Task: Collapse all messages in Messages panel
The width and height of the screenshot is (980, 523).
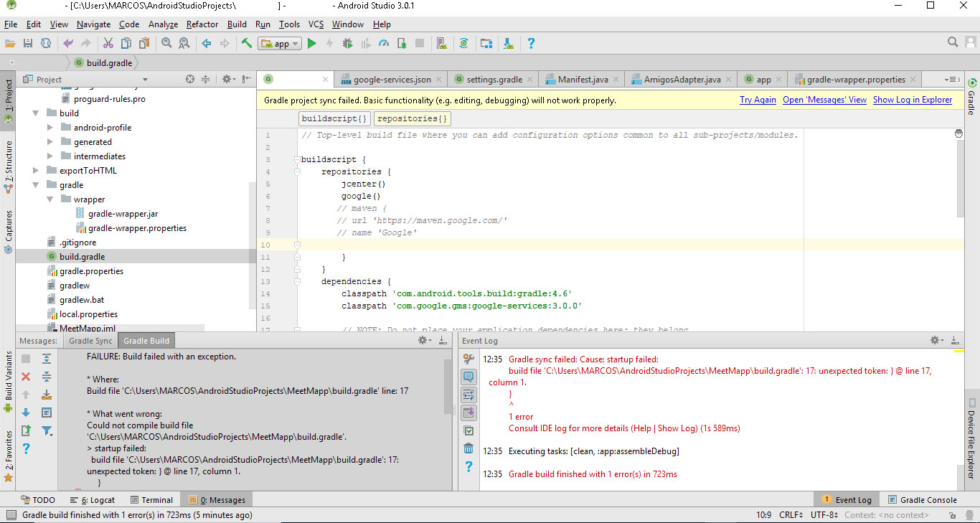Action: [47, 377]
